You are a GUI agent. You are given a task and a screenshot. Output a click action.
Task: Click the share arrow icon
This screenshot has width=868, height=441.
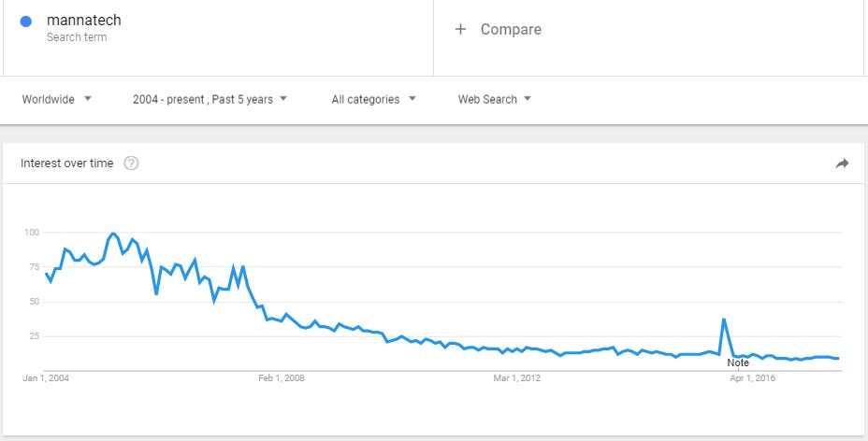(842, 164)
